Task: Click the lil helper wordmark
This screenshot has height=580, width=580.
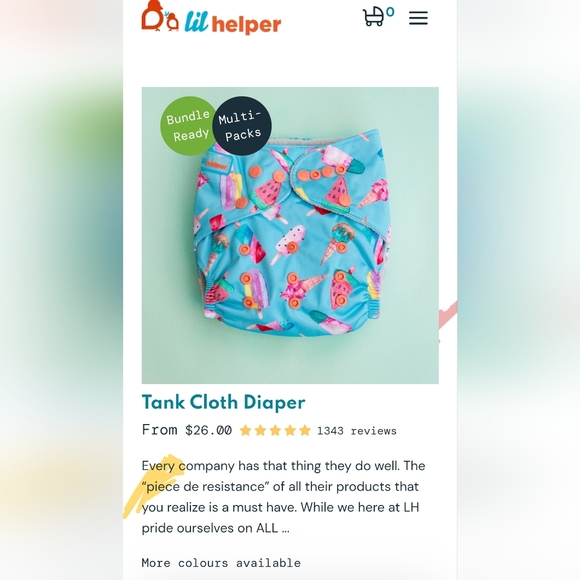Action: tap(233, 23)
